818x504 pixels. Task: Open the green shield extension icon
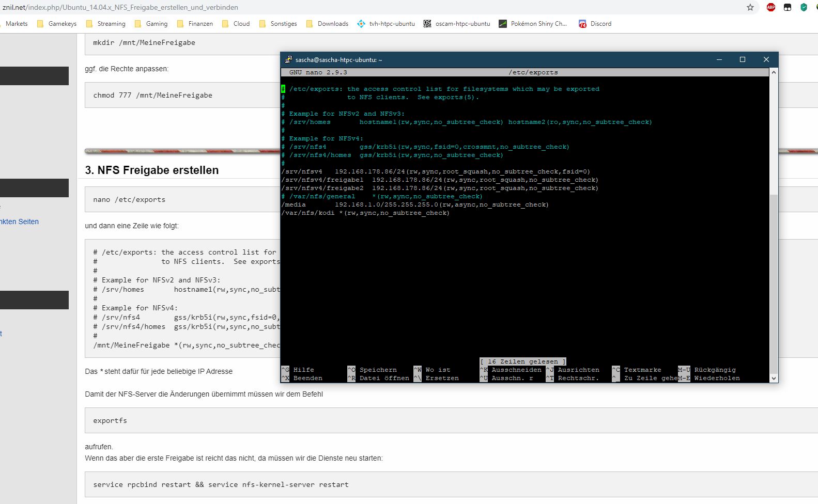804,7
